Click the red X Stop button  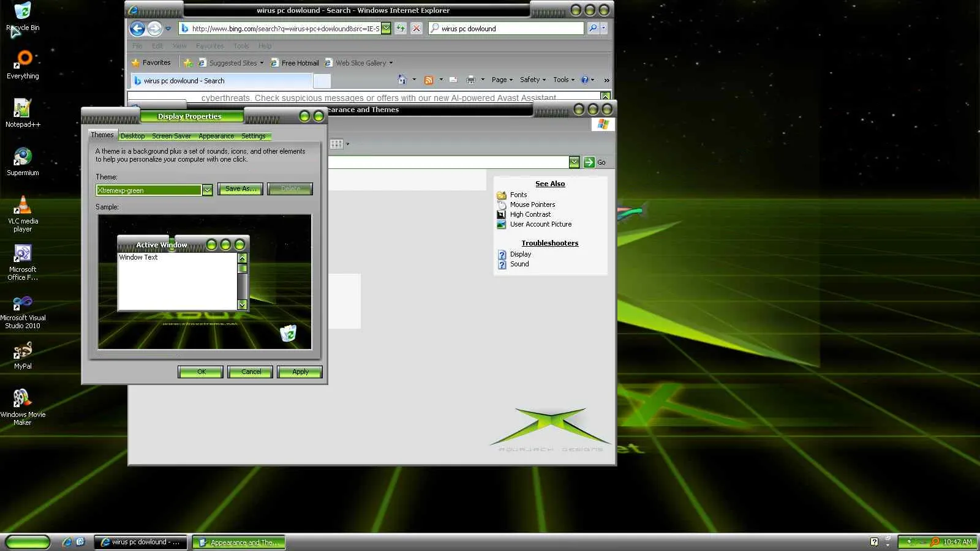(417, 28)
